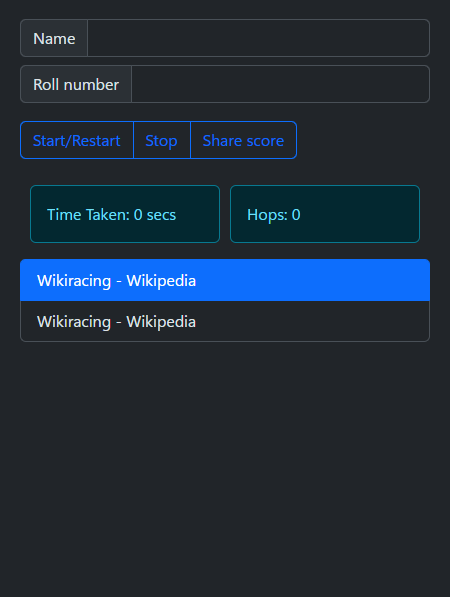Place cursor in the field beside Name
Viewport: 450px width, 597px height.
pos(259,38)
